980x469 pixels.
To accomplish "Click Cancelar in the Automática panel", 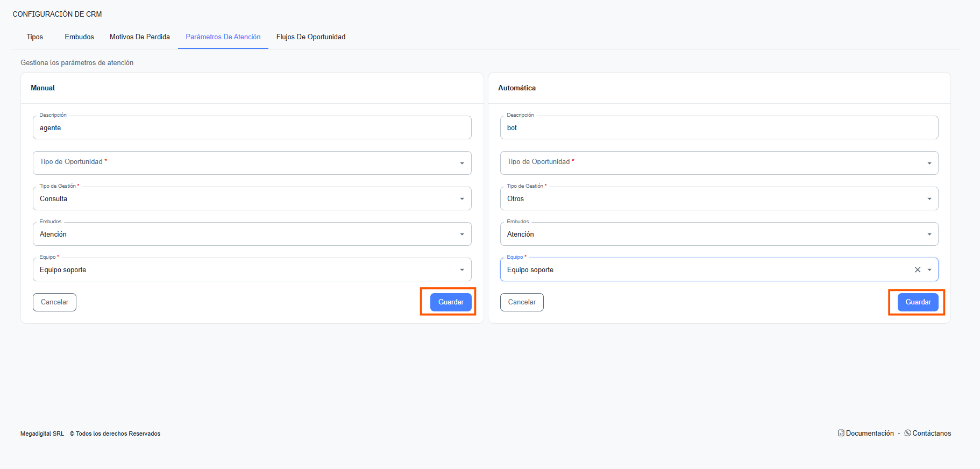I will pyautogui.click(x=522, y=302).
